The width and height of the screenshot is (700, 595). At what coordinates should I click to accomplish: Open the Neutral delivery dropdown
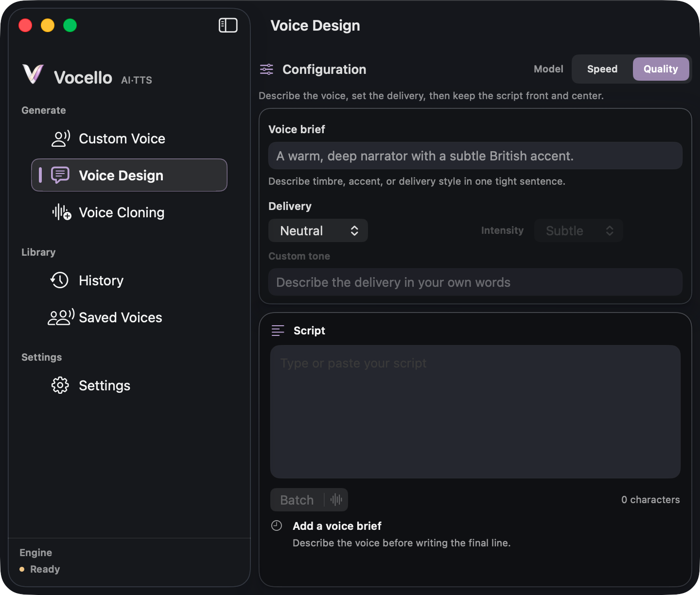[318, 230]
